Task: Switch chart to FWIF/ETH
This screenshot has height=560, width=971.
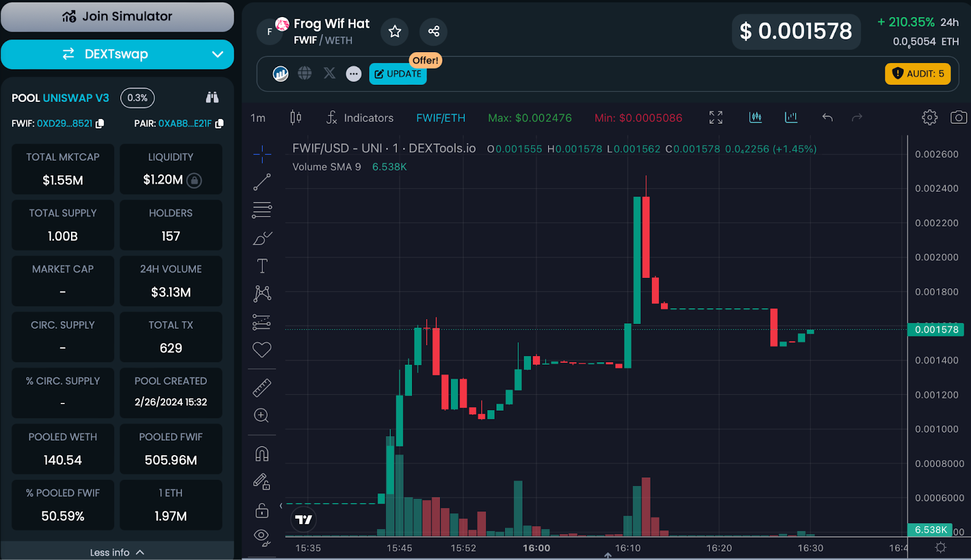Action: 441,118
